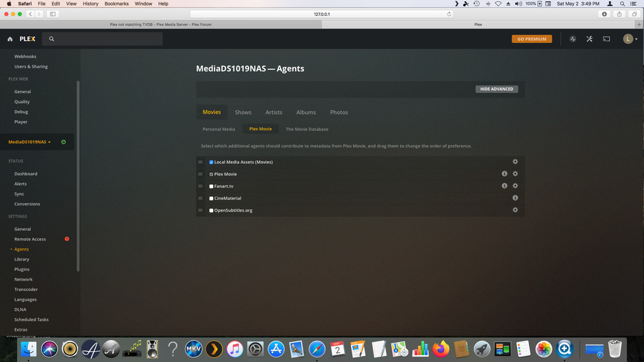Select the Personal Media agent tab
The width and height of the screenshot is (644, 362).
point(219,129)
